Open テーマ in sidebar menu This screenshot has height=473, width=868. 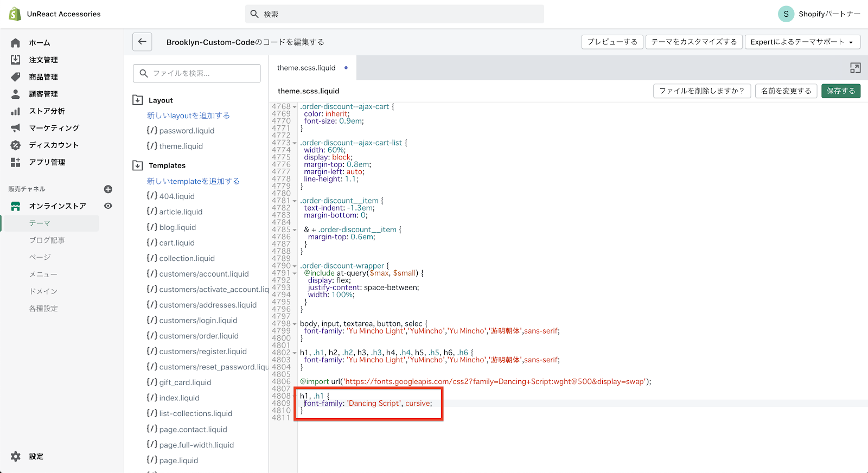coord(40,223)
